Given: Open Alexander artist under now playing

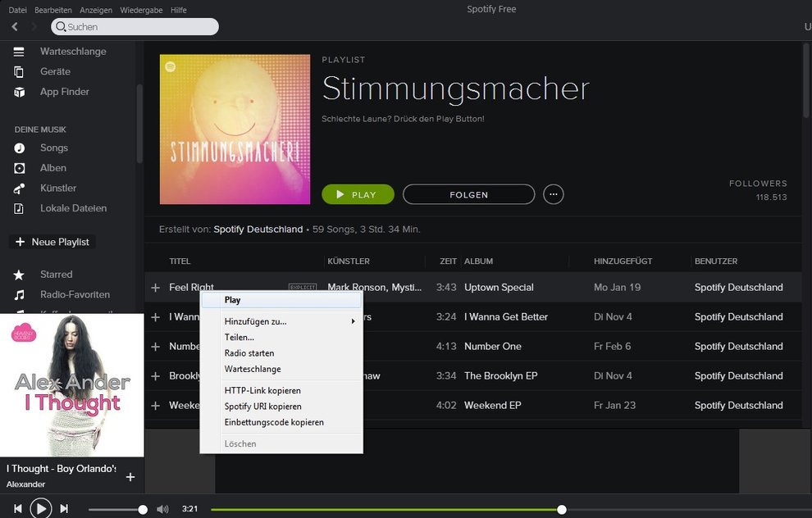Looking at the screenshot, I should pos(26,484).
